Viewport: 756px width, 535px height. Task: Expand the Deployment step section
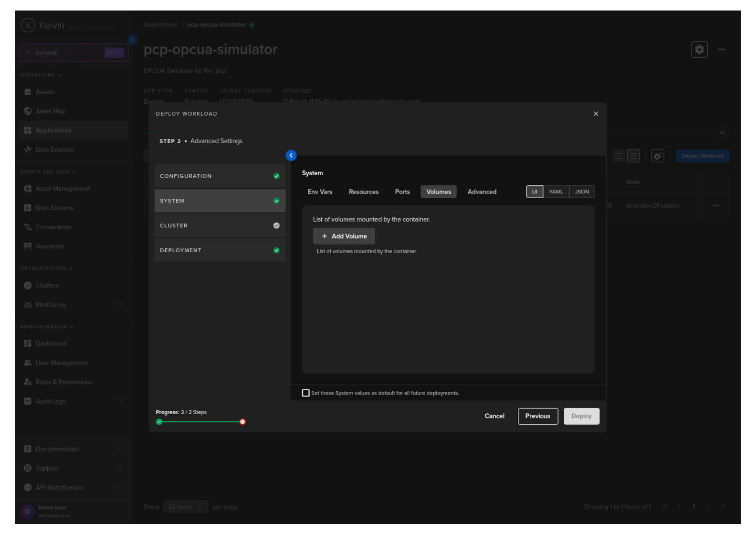point(220,251)
